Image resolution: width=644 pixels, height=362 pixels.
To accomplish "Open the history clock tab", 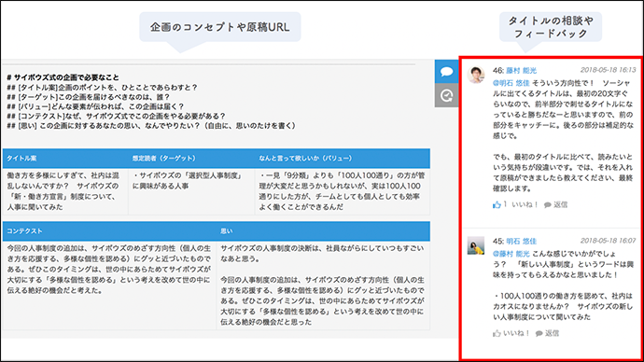I will pos(446,95).
